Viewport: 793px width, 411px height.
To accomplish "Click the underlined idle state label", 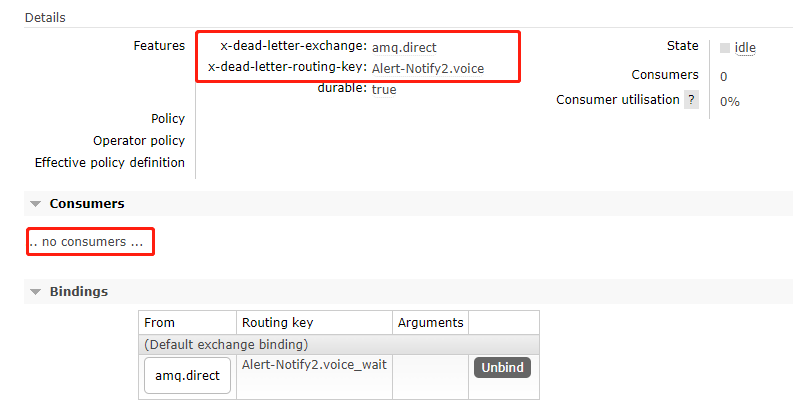I will (x=745, y=47).
